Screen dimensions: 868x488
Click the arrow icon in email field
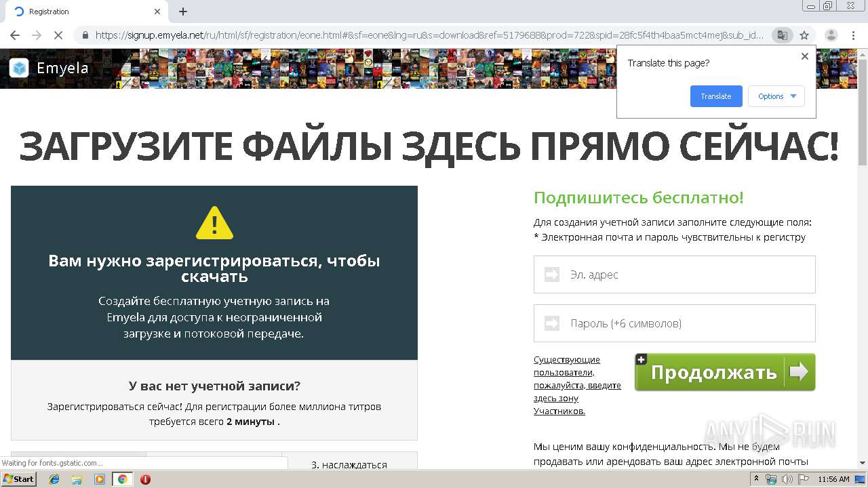tap(552, 274)
